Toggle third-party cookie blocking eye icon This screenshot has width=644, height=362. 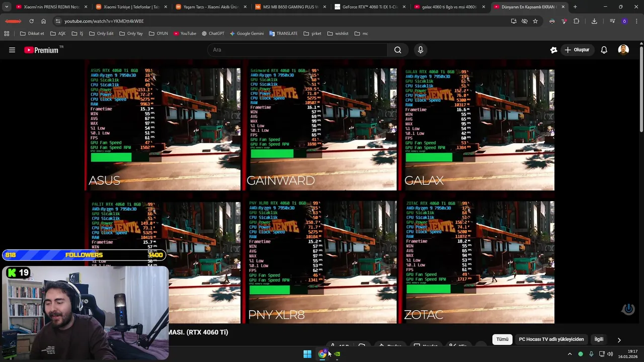524,21
